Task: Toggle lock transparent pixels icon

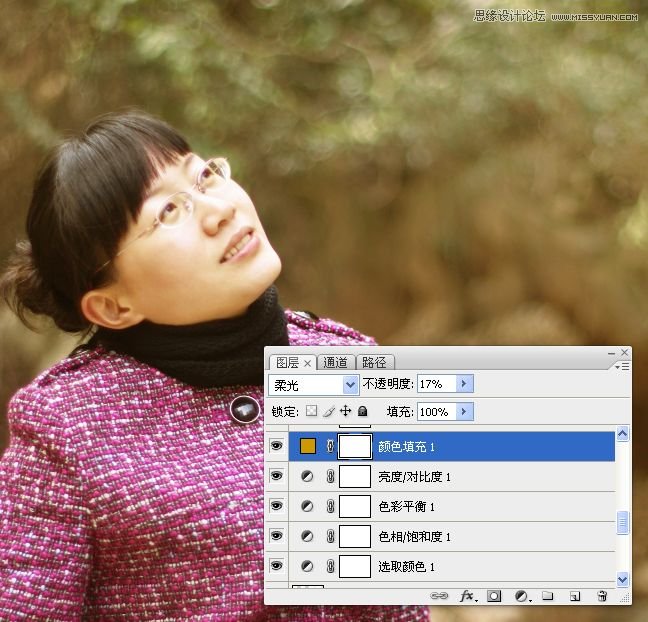Action: click(x=312, y=411)
